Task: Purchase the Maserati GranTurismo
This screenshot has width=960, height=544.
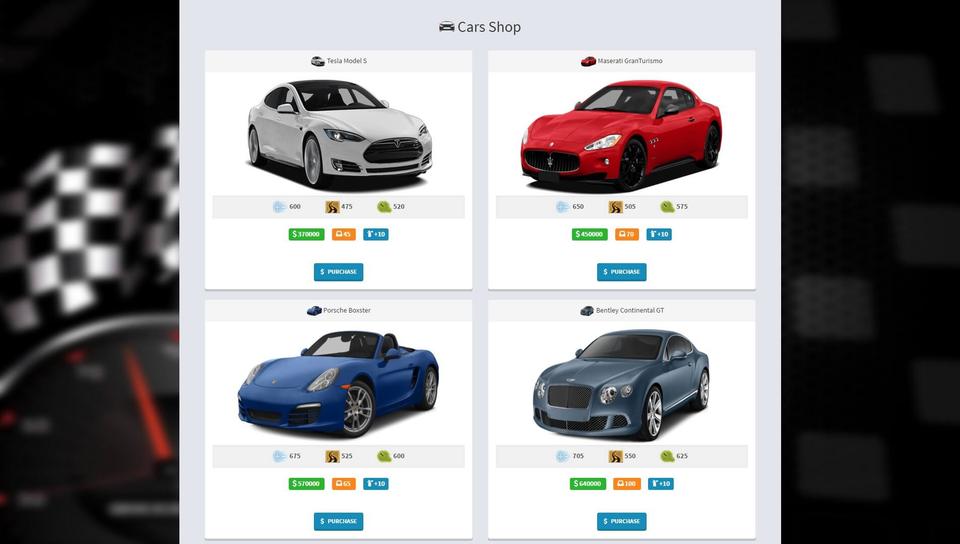Action: (x=621, y=272)
